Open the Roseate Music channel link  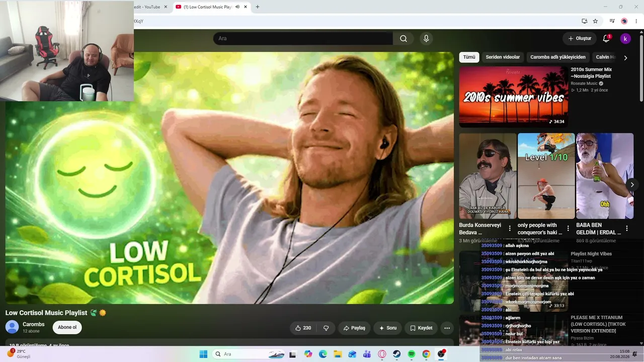pos(584,83)
